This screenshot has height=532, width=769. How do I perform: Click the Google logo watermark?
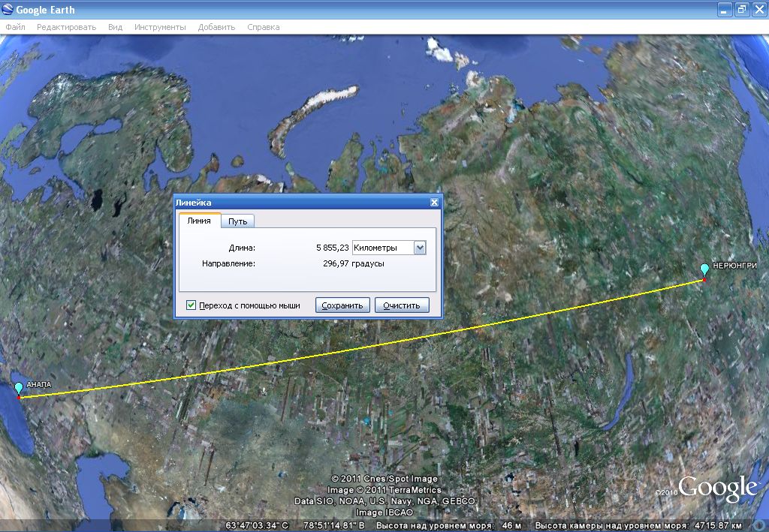(x=716, y=488)
